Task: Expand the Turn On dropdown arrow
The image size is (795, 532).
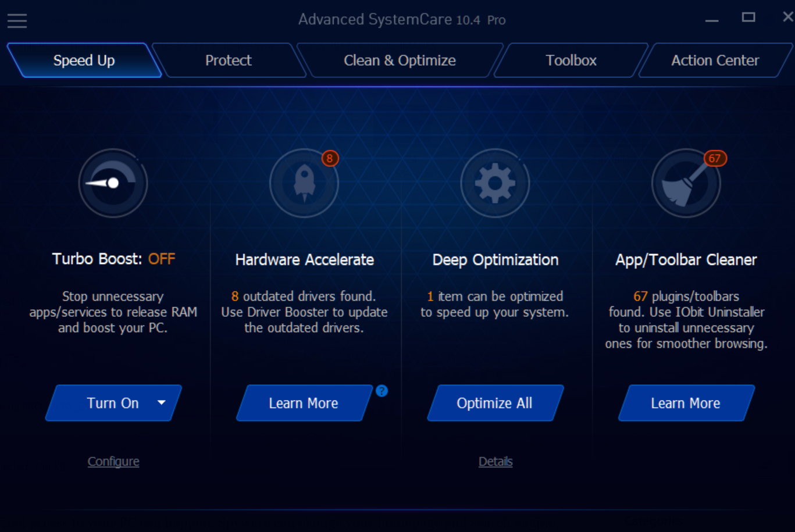Action: [x=162, y=402]
